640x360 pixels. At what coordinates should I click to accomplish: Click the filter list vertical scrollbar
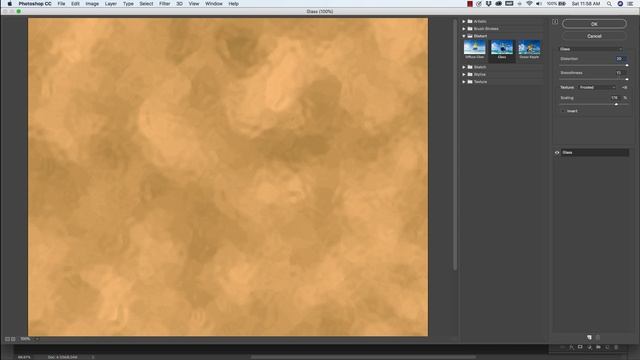pos(455,145)
